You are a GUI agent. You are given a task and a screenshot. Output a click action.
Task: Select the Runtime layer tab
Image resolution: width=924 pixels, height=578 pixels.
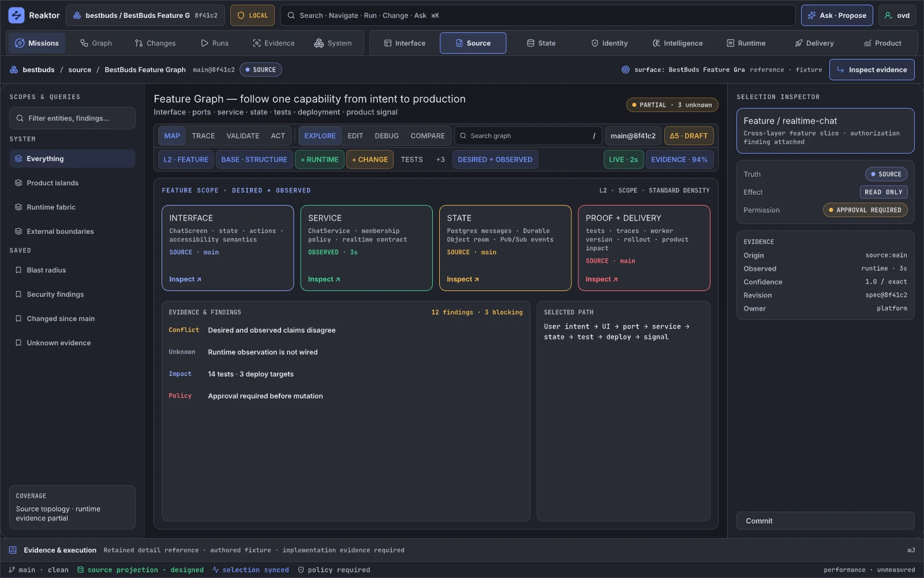point(746,43)
